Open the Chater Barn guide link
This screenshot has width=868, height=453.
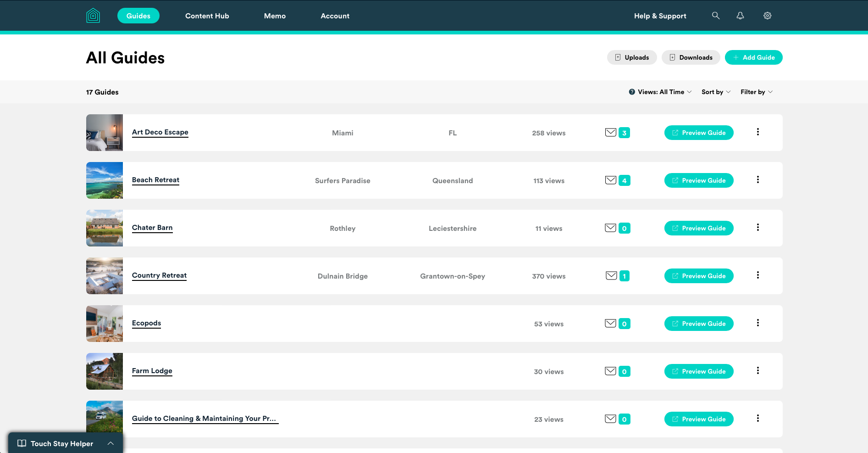point(152,228)
